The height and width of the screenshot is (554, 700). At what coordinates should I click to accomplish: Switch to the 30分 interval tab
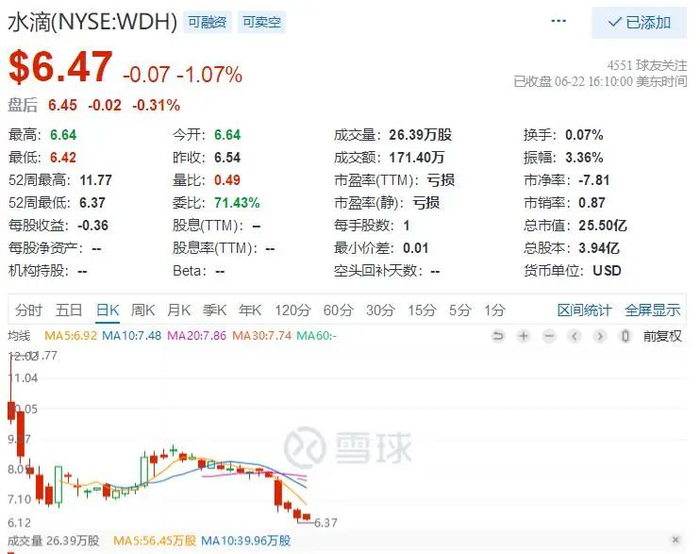click(380, 310)
